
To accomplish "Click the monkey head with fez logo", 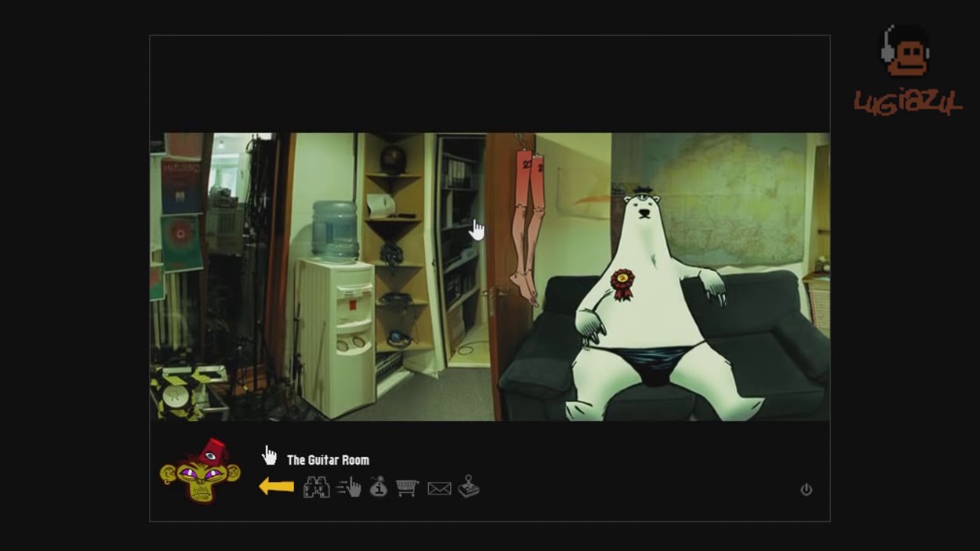I will pos(200,471).
